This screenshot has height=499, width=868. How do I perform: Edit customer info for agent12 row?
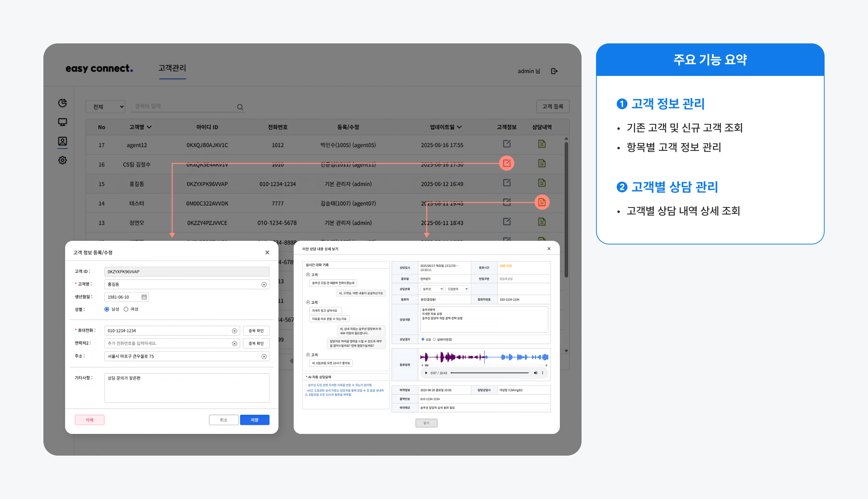point(507,144)
